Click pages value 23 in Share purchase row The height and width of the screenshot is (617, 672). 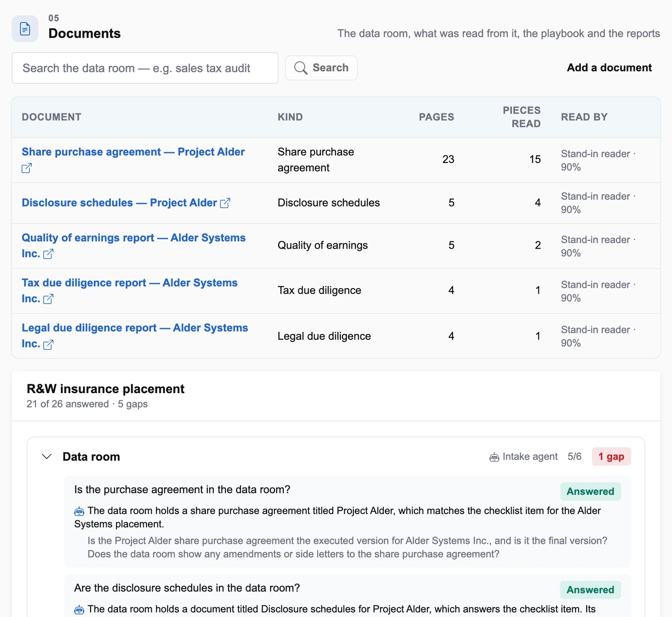pyautogui.click(x=448, y=159)
